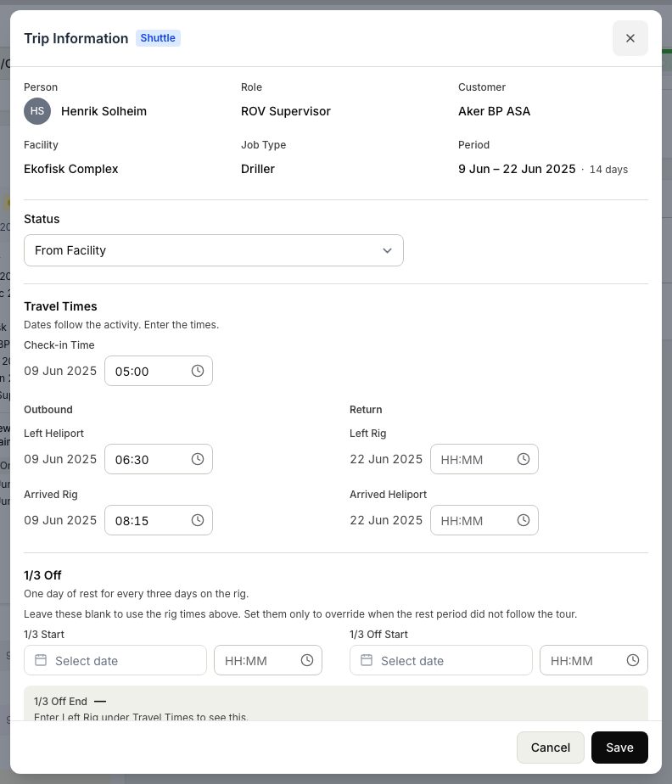The height and width of the screenshot is (784, 672).
Task: Click the 14 days duration text
Action: click(x=608, y=170)
